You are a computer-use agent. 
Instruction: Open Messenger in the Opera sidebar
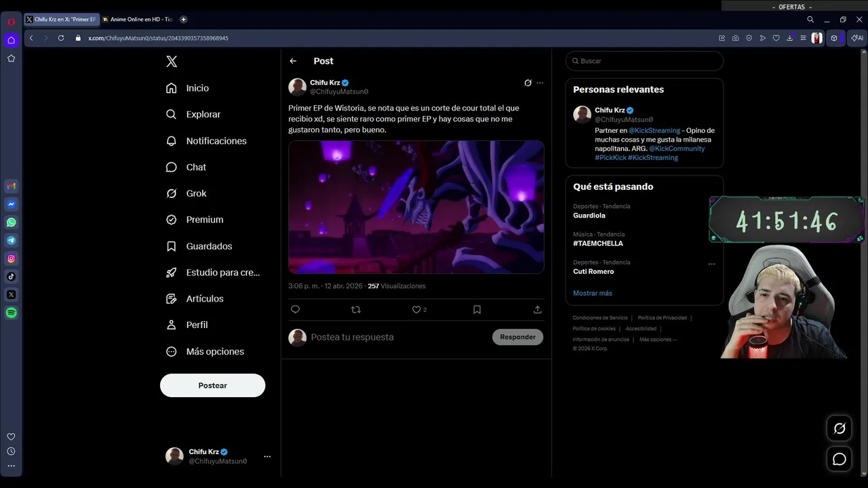coord(11,204)
